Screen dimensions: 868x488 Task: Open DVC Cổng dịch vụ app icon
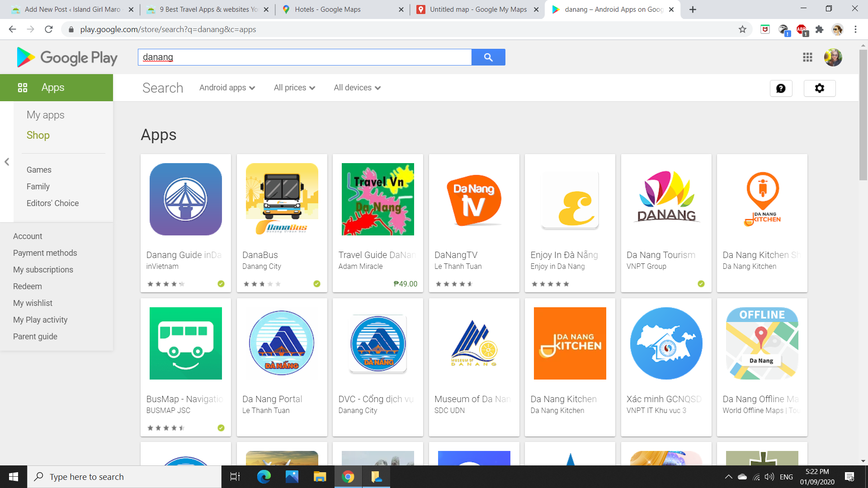pyautogui.click(x=378, y=343)
